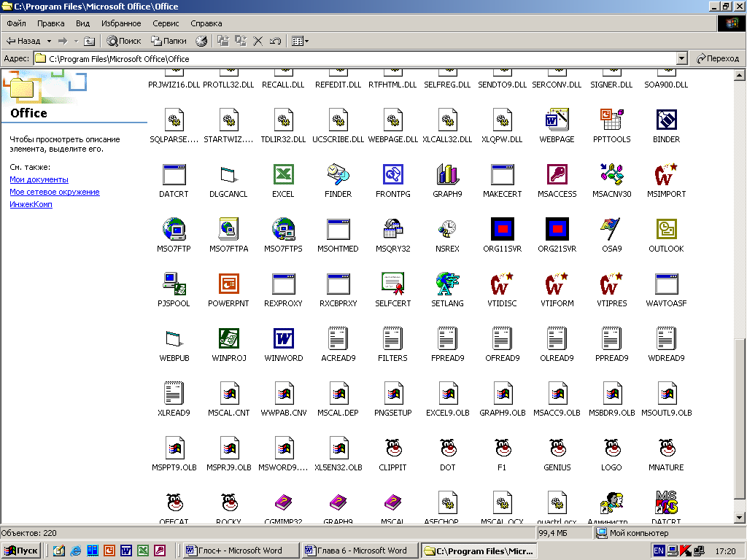Select the BINDER application icon
Viewport: 747px width, 560px height.
[x=666, y=120]
